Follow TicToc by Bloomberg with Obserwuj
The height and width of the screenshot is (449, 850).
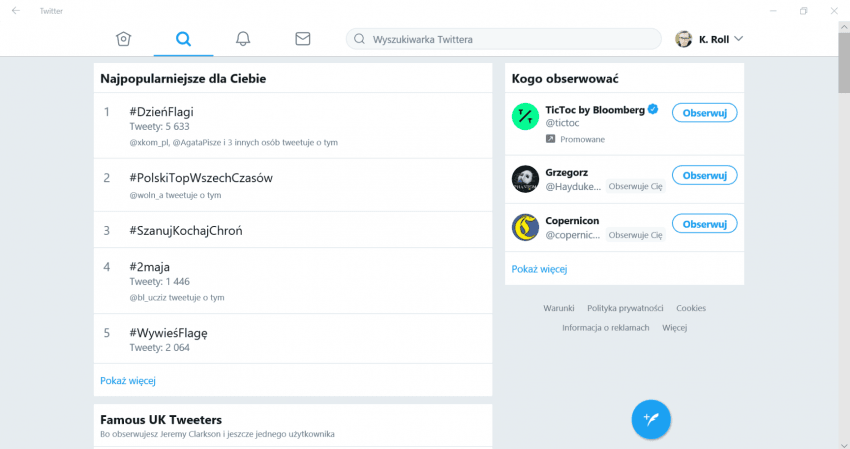pyautogui.click(x=704, y=113)
